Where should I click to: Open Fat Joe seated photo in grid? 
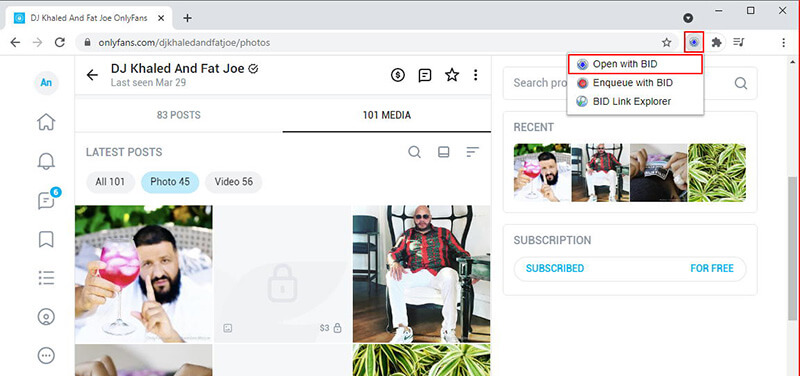coord(421,274)
